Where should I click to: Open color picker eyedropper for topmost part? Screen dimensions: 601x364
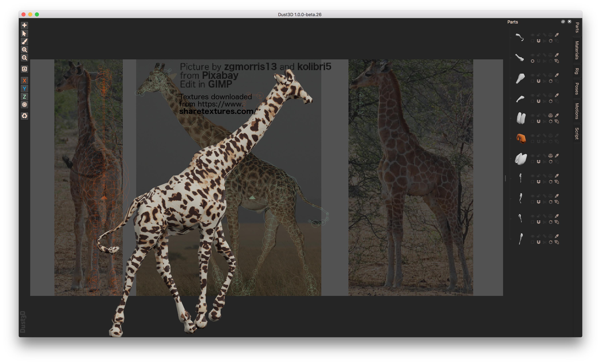tap(557, 35)
